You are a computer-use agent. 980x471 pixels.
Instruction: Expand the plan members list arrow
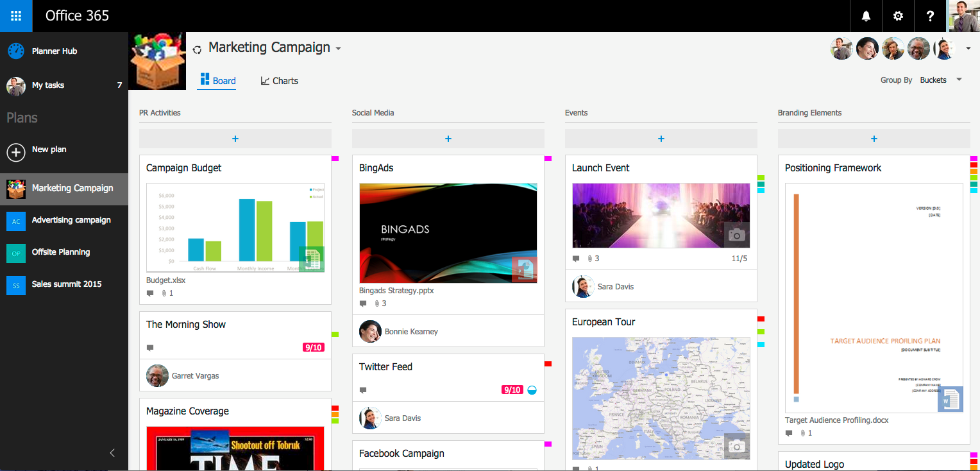968,49
